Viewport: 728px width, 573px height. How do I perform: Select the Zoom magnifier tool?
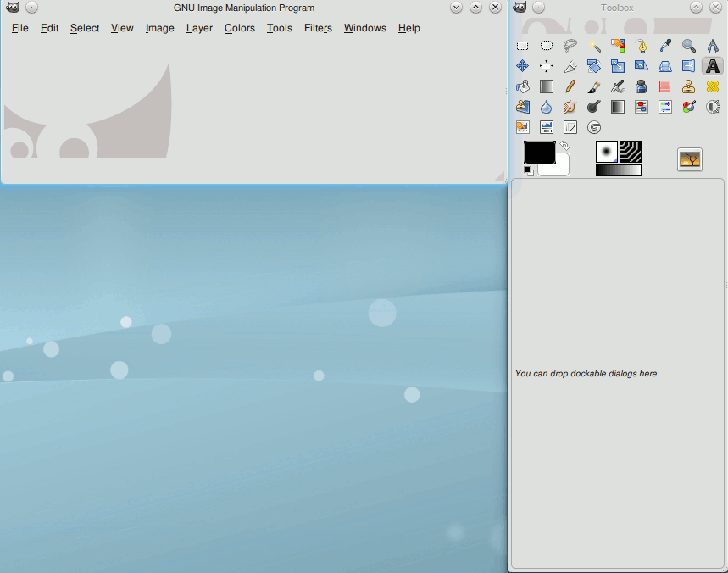point(689,46)
